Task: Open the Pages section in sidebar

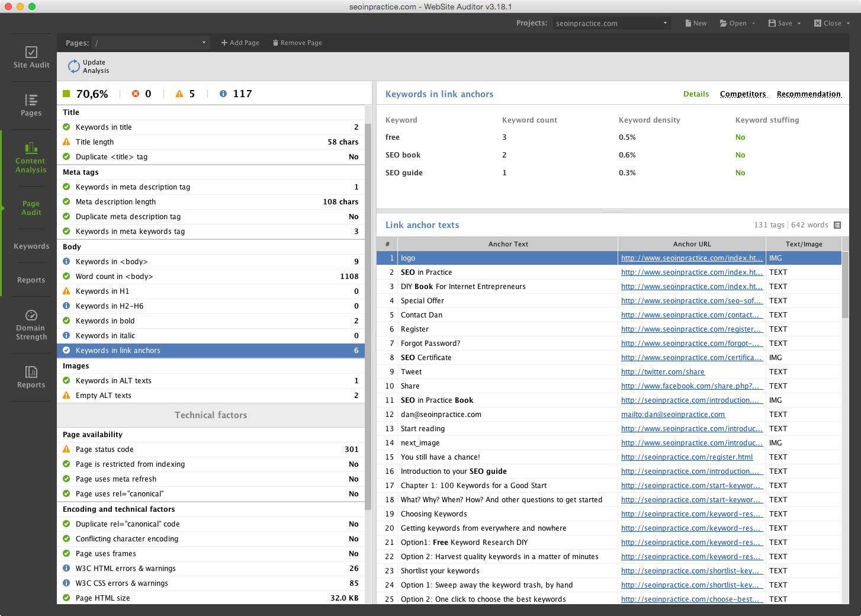Action: coord(31,100)
